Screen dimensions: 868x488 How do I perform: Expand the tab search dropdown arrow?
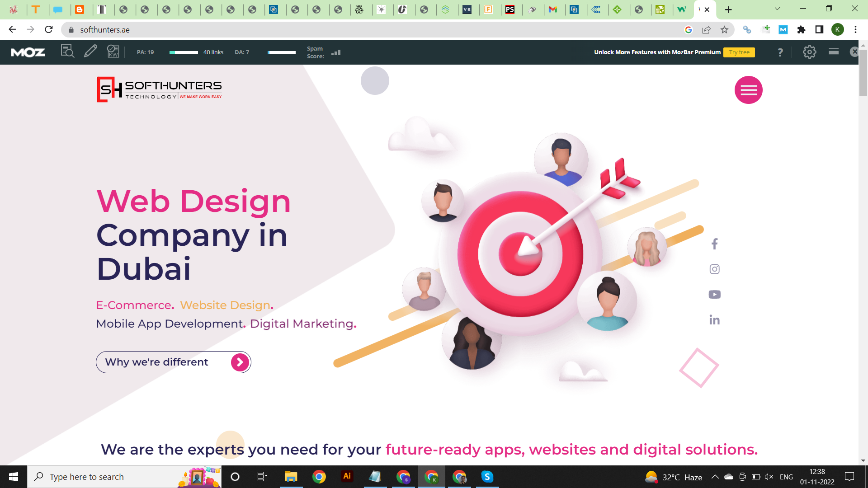tap(777, 9)
